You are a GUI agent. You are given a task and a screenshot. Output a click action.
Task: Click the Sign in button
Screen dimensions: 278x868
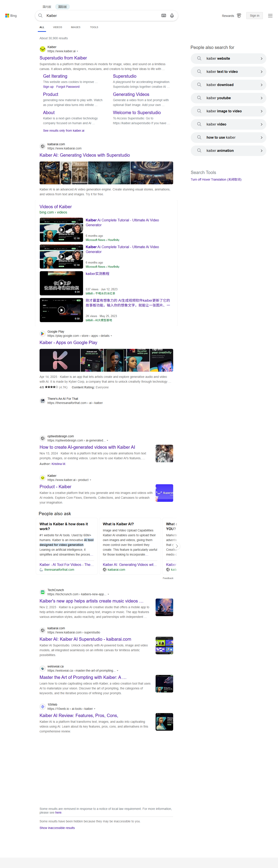pos(254,16)
